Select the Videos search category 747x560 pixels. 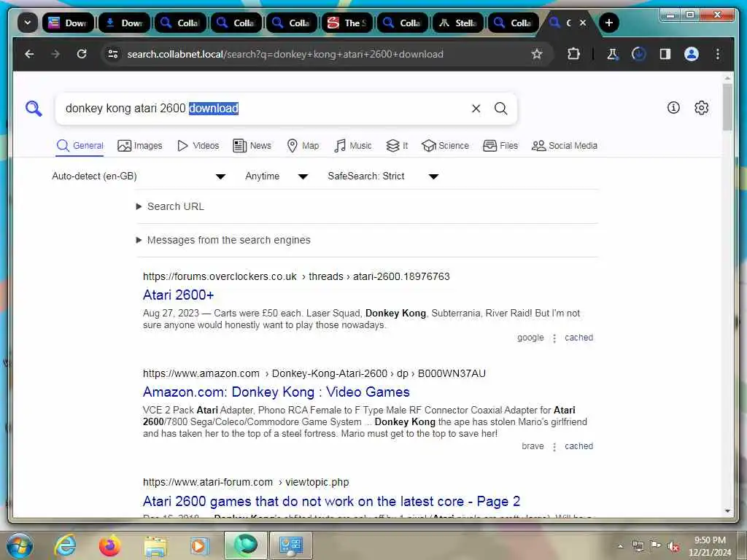click(198, 146)
